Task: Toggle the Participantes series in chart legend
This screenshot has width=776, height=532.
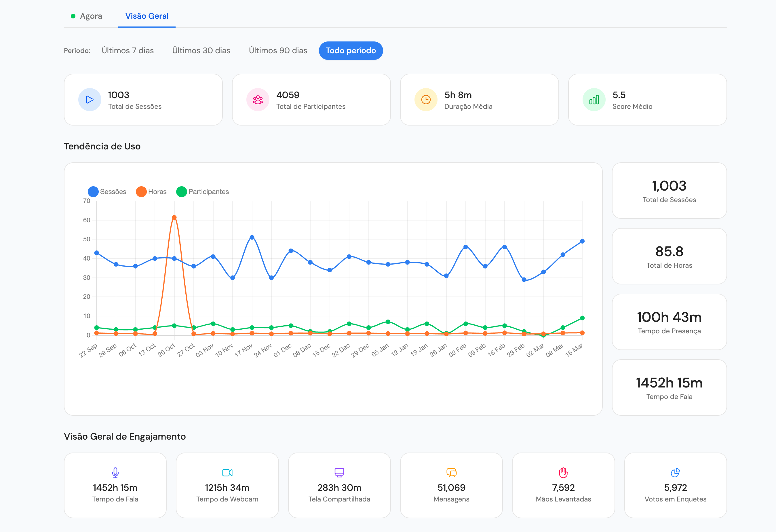Action: pos(202,192)
